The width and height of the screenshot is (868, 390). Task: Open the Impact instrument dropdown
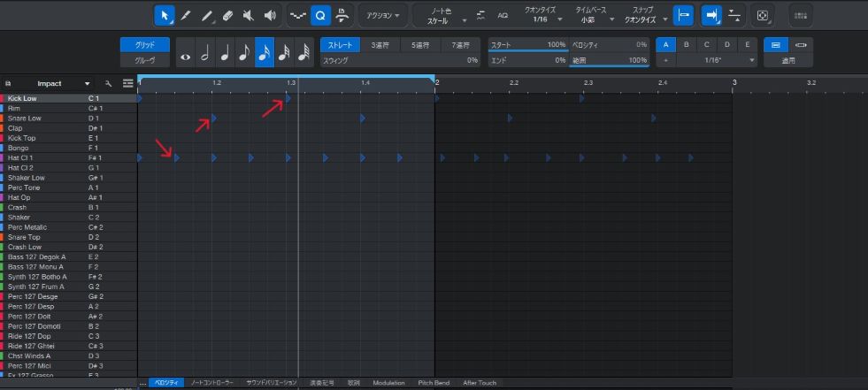(88, 83)
